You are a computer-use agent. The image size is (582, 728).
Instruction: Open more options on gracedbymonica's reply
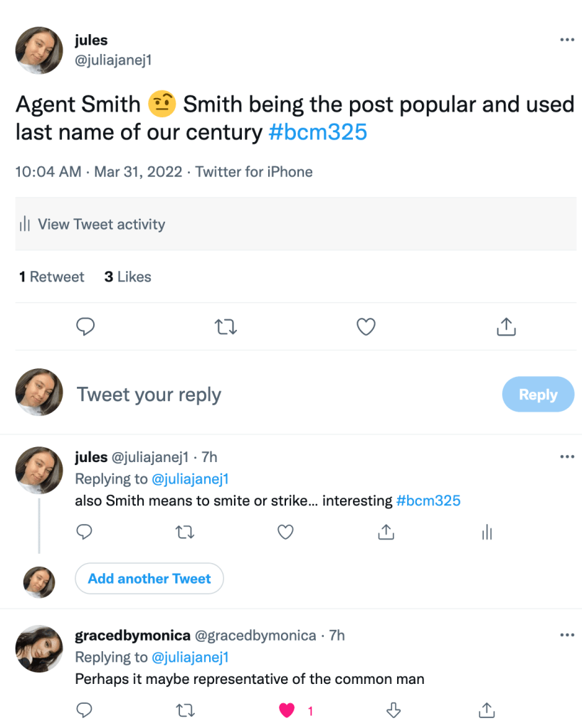coord(566,635)
